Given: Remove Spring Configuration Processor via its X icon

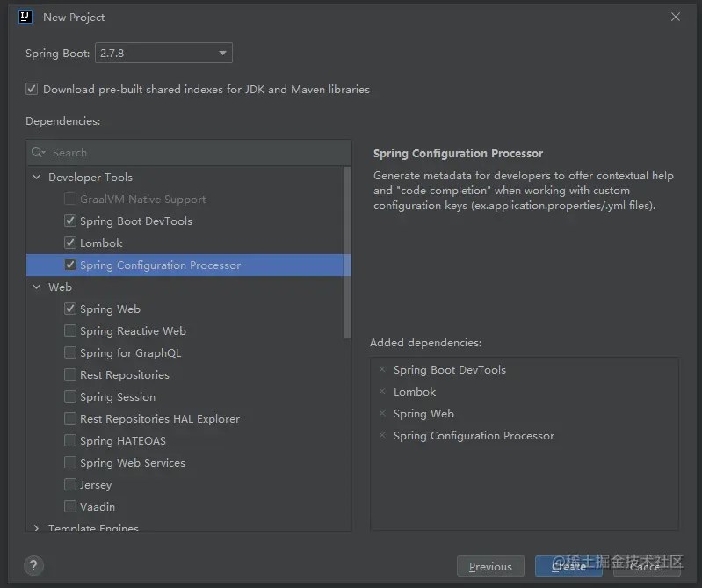Looking at the screenshot, I should pyautogui.click(x=382, y=435).
